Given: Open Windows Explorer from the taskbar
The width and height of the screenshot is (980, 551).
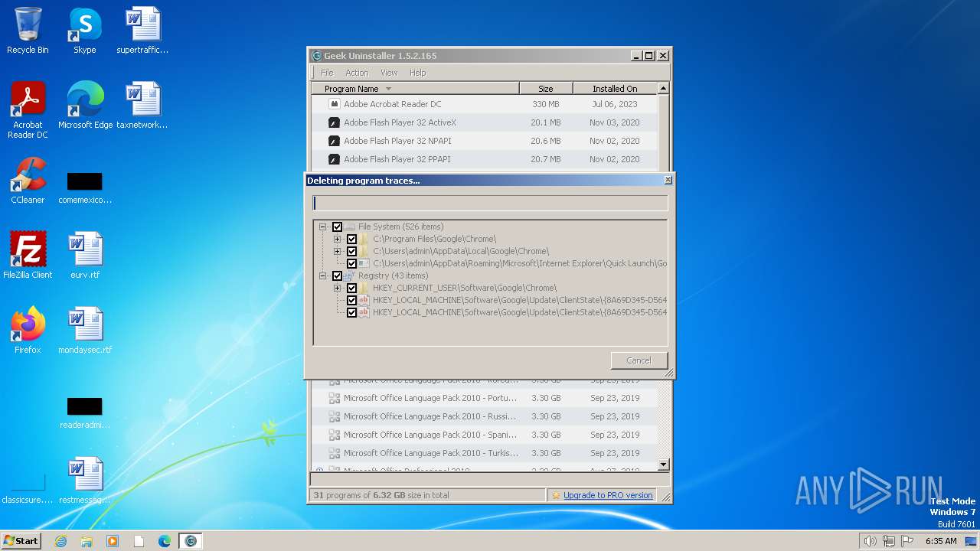Looking at the screenshot, I should [x=87, y=541].
